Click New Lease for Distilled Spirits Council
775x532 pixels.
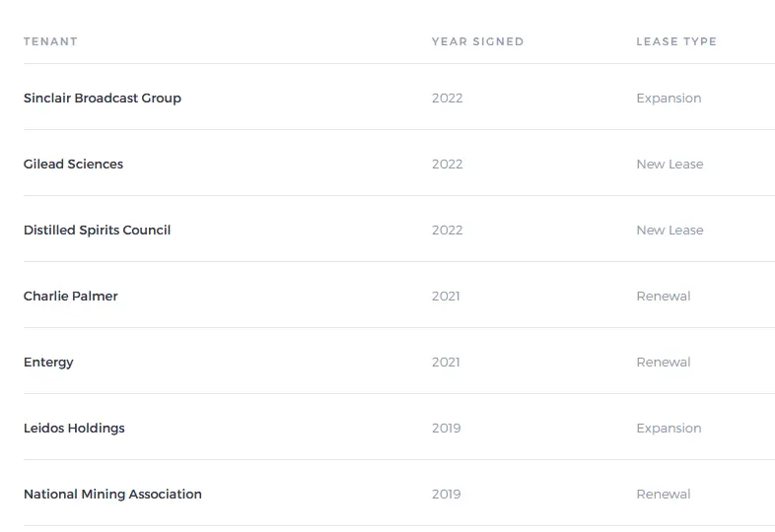pyautogui.click(x=669, y=231)
